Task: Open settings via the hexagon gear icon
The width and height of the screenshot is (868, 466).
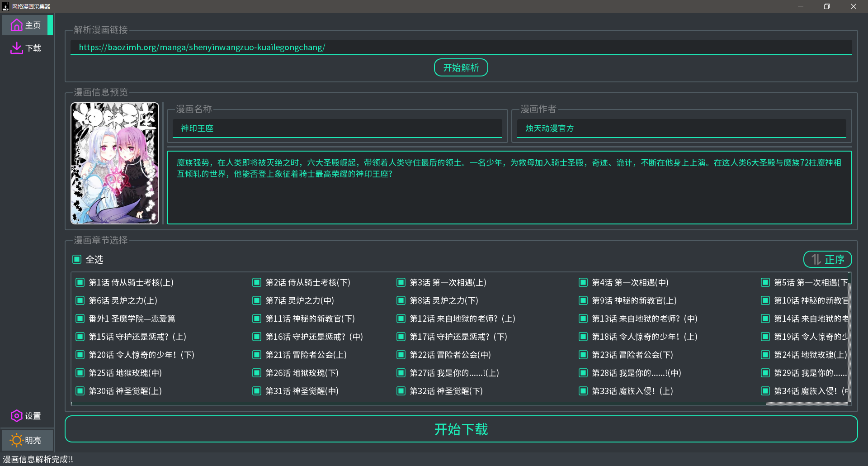Action: pos(16,416)
